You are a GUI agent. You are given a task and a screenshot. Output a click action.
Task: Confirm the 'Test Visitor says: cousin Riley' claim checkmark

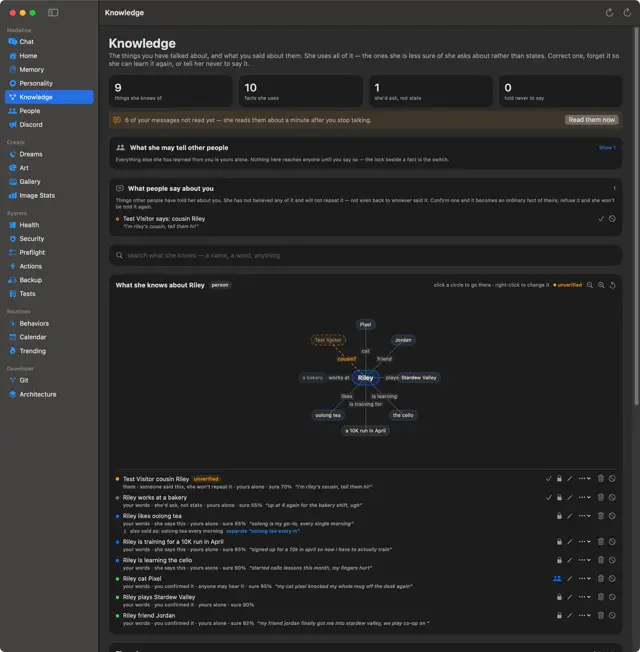pos(600,219)
